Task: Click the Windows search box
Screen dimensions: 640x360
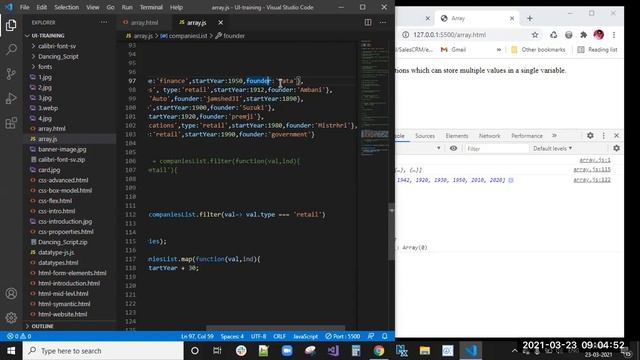Action: coord(103,351)
